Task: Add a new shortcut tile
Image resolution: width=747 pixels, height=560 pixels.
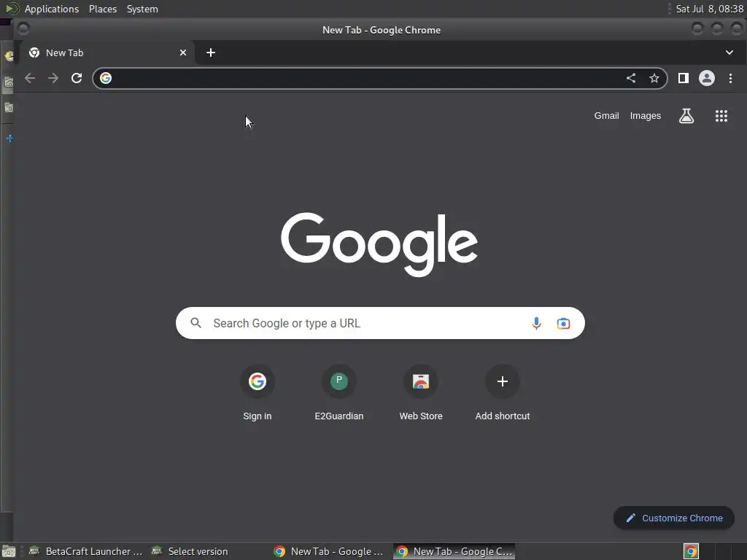Action: tap(503, 394)
